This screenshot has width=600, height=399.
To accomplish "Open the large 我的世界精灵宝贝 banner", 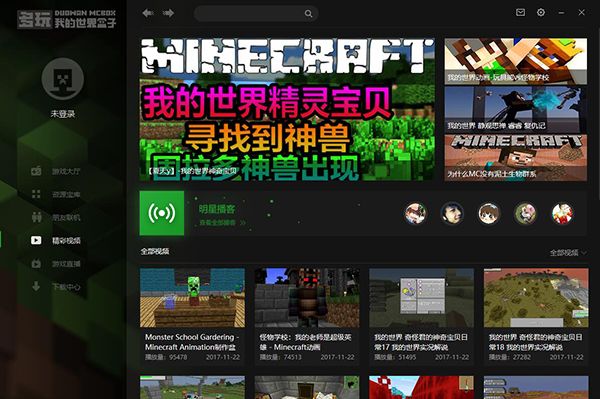I will pos(287,109).
